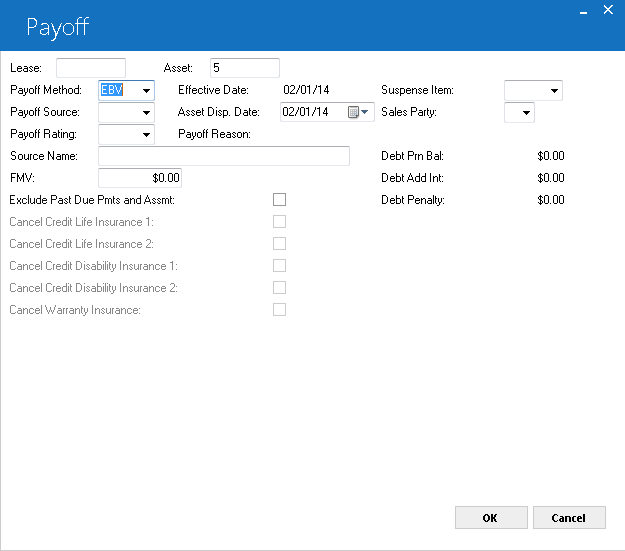Expand the Sales Party dropdown
Viewport: 625px width, 551px height.
[x=526, y=113]
